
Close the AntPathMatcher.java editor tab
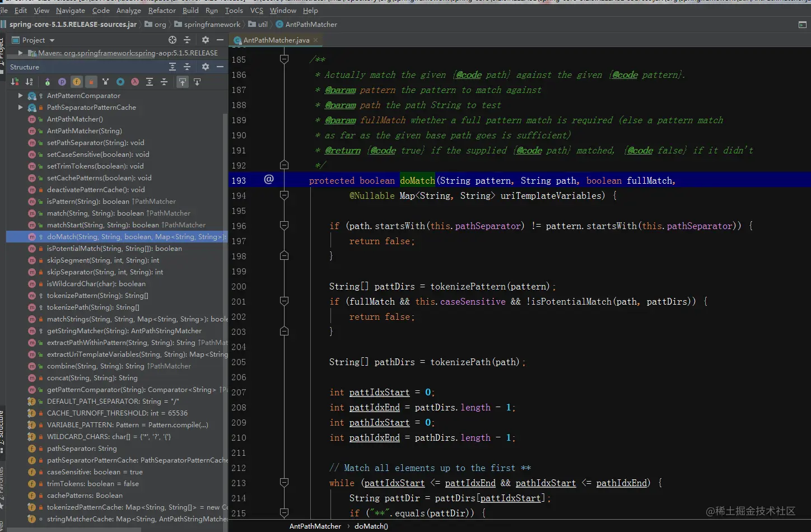click(315, 40)
